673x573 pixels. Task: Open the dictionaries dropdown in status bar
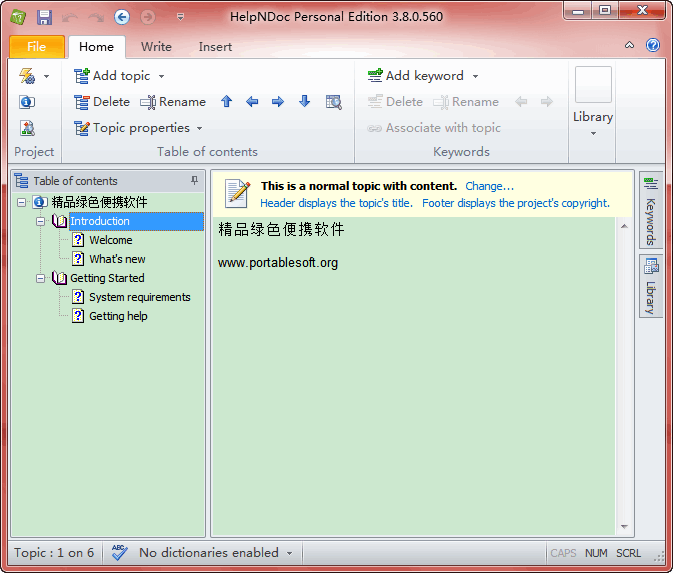(289, 553)
